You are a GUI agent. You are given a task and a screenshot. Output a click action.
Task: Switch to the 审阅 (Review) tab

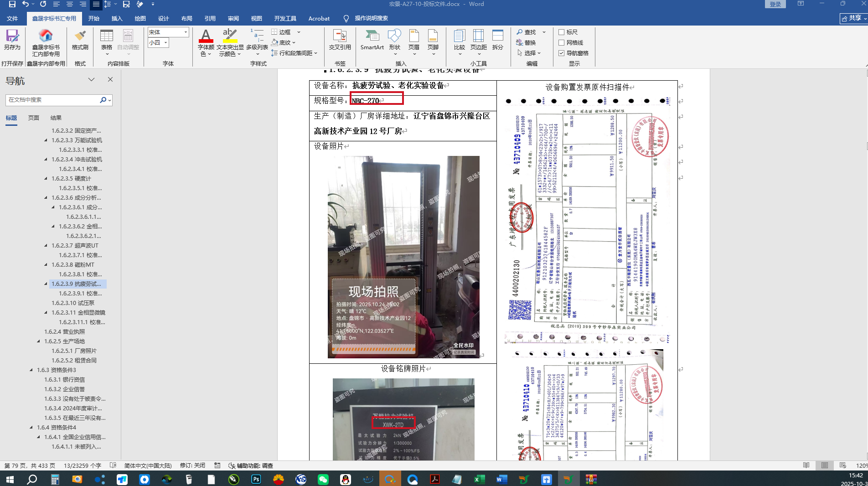tap(233, 18)
